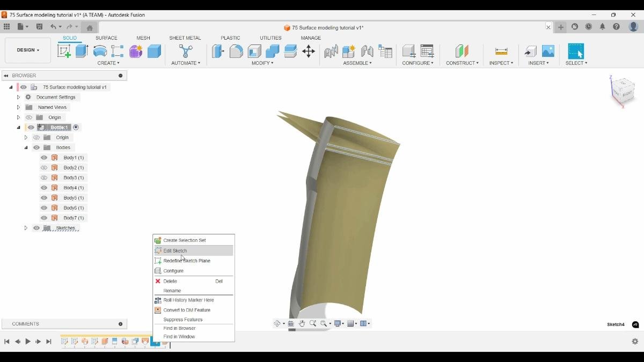
Task: Expand the Named Views node
Action: [x=18, y=107]
